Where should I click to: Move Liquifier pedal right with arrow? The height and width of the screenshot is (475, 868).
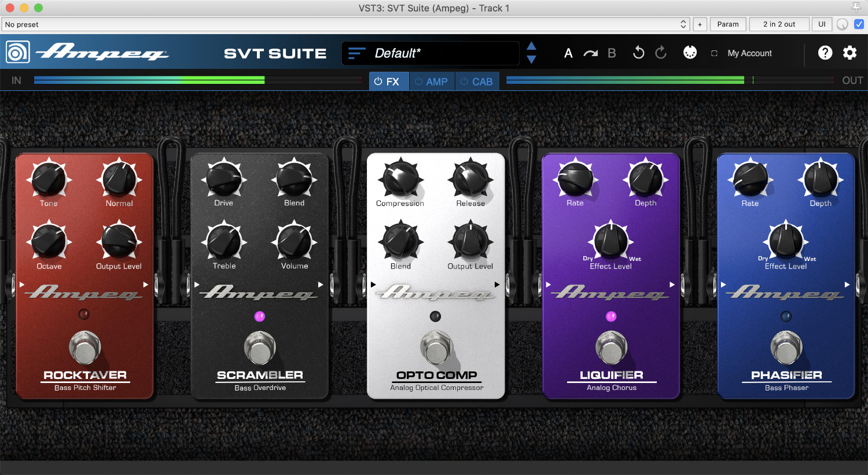(x=672, y=284)
